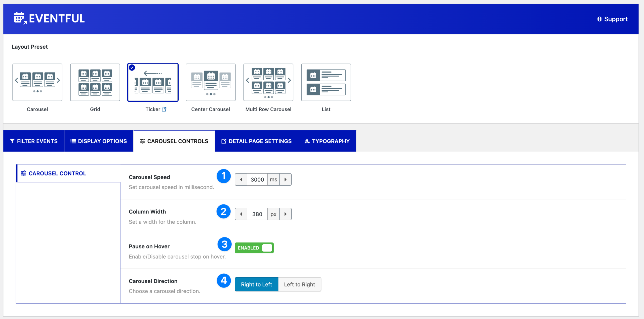Switch to Display Options tab
Screen dimensions: 644x319
point(99,141)
